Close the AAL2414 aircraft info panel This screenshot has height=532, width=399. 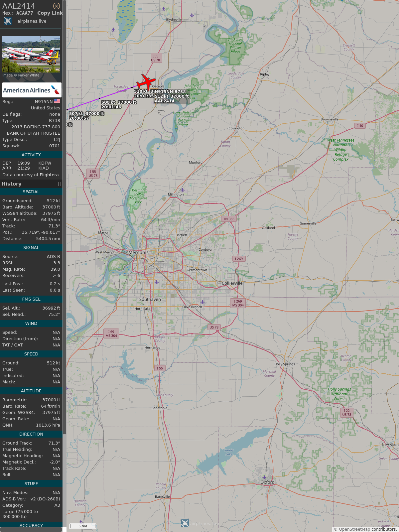click(57, 6)
